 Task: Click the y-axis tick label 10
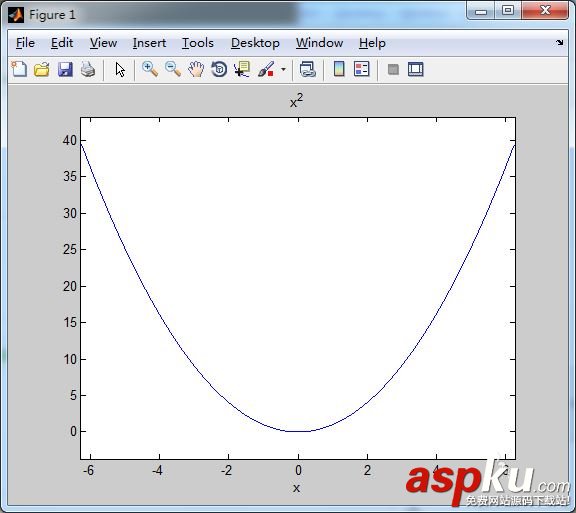[x=69, y=359]
